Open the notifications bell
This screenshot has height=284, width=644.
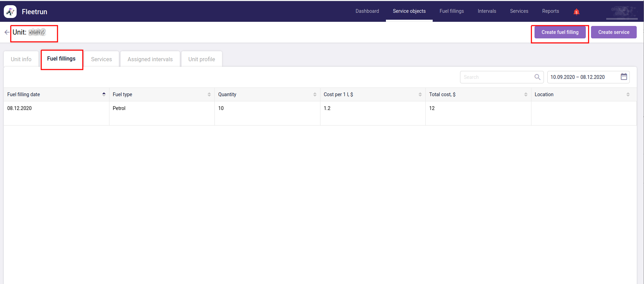click(x=576, y=12)
